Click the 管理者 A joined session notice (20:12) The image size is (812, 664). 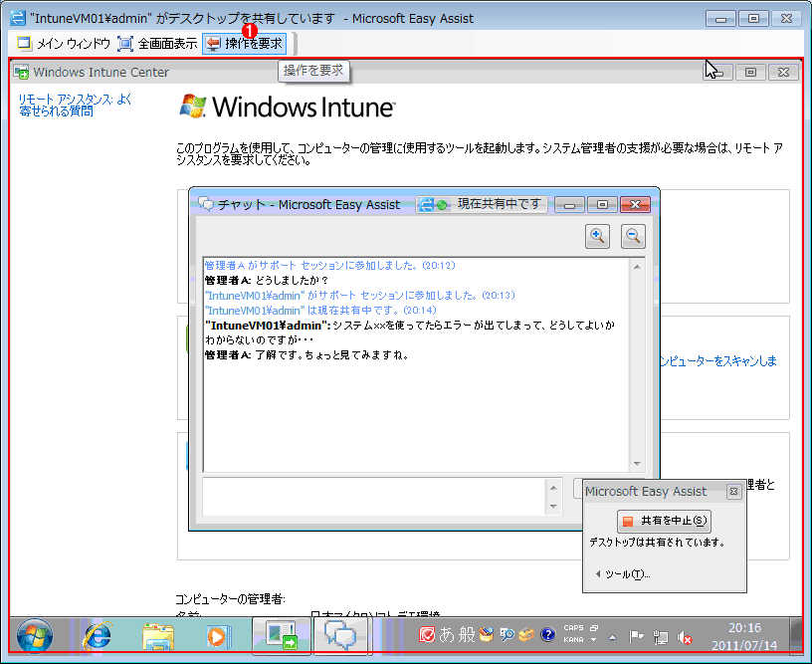pos(330,265)
